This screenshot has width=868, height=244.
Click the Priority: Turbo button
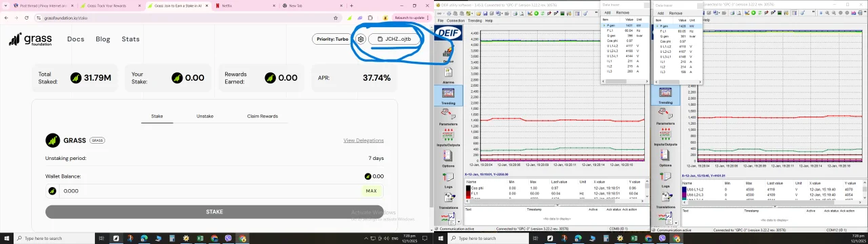click(x=332, y=39)
